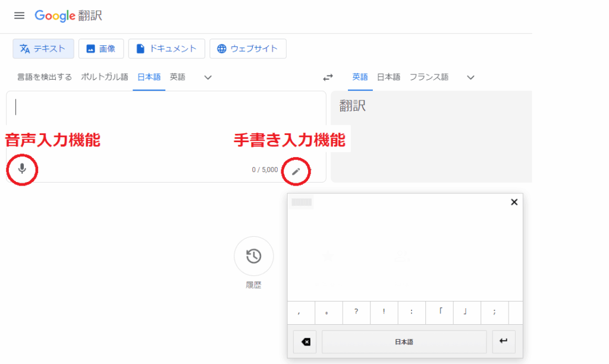Click the Google 翻訳 logo
This screenshot has width=609, height=364.
pos(68,15)
